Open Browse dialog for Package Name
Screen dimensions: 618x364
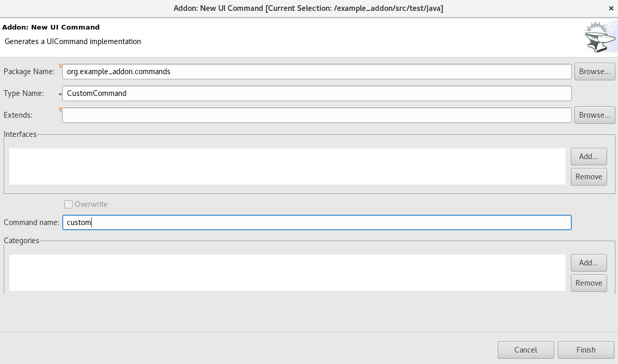(594, 71)
